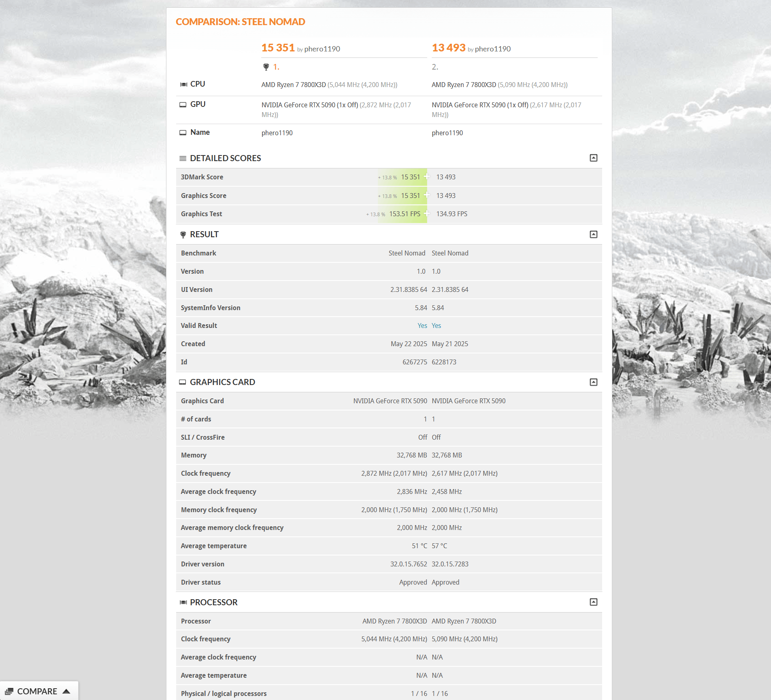Screen dimensions: 771x700
Task: Click the Processor section chip icon
Action: (183, 602)
